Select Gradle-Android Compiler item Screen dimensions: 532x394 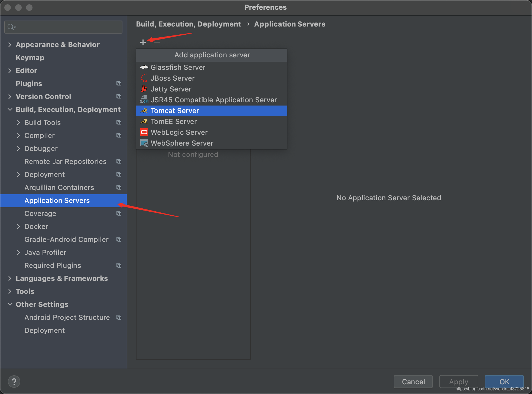pos(63,239)
